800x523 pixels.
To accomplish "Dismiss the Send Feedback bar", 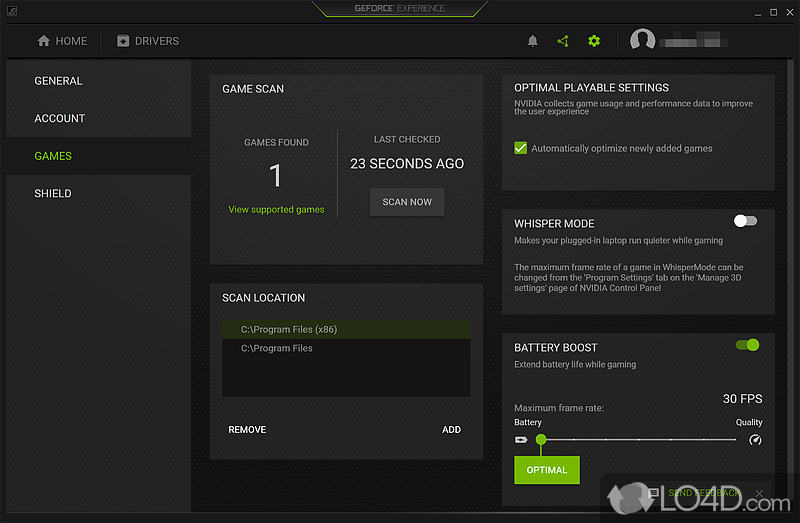I will (760, 493).
